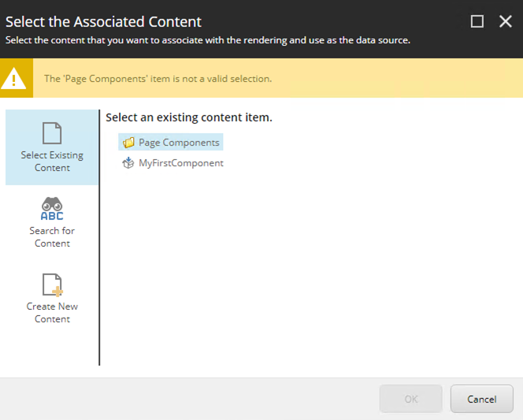Click the blank page icon for Select Existing Content
The width and height of the screenshot is (523, 420).
[52, 133]
